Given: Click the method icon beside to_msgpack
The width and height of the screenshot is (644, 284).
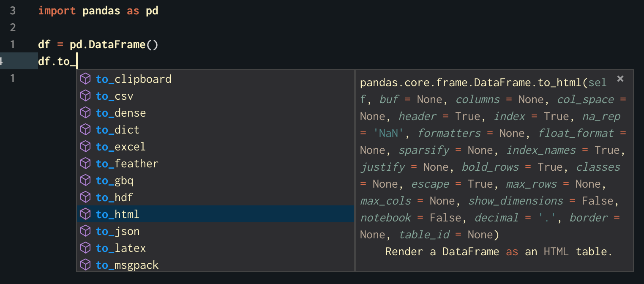Looking at the screenshot, I should tap(86, 265).
